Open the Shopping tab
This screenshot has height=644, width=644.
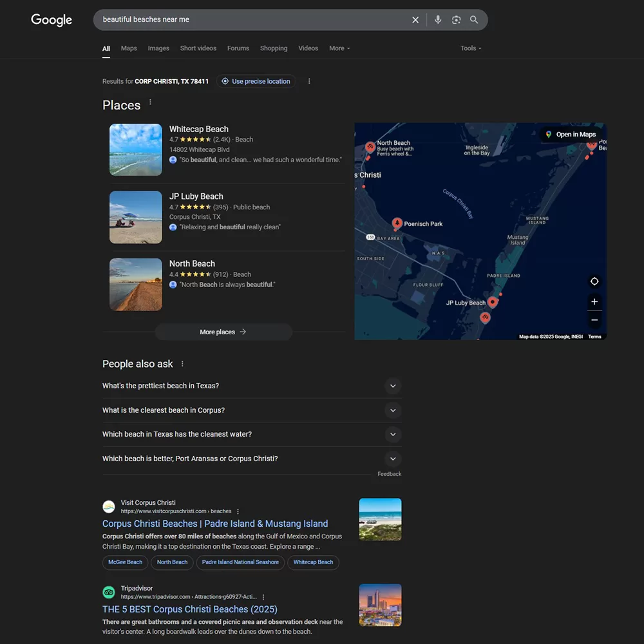click(274, 48)
